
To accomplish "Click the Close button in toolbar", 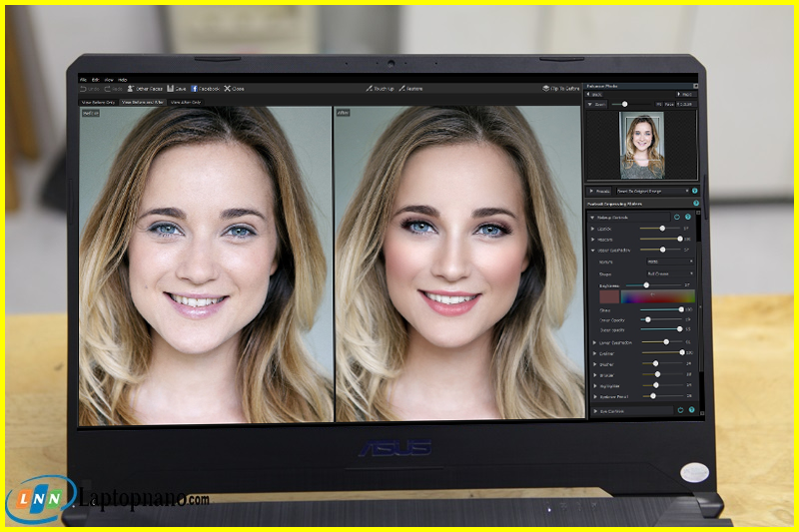I will point(228,89).
